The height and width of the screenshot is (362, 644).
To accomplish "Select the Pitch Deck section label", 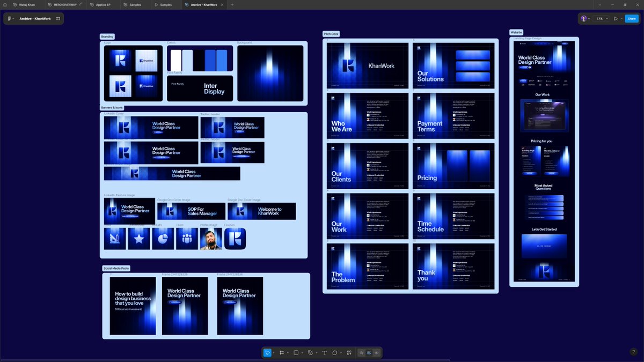I will pos(331,33).
